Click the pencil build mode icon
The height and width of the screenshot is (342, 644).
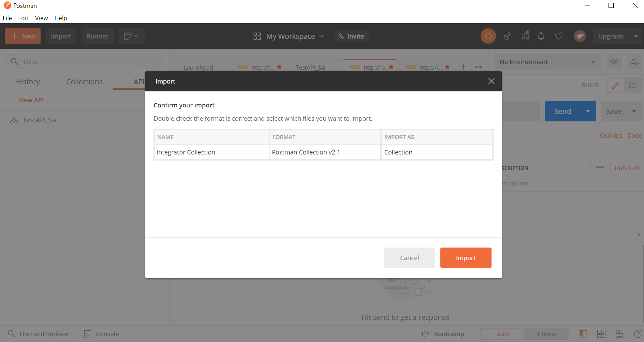coord(615,85)
